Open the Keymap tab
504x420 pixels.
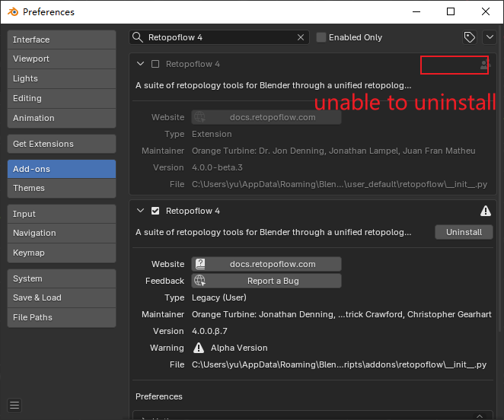coord(62,253)
